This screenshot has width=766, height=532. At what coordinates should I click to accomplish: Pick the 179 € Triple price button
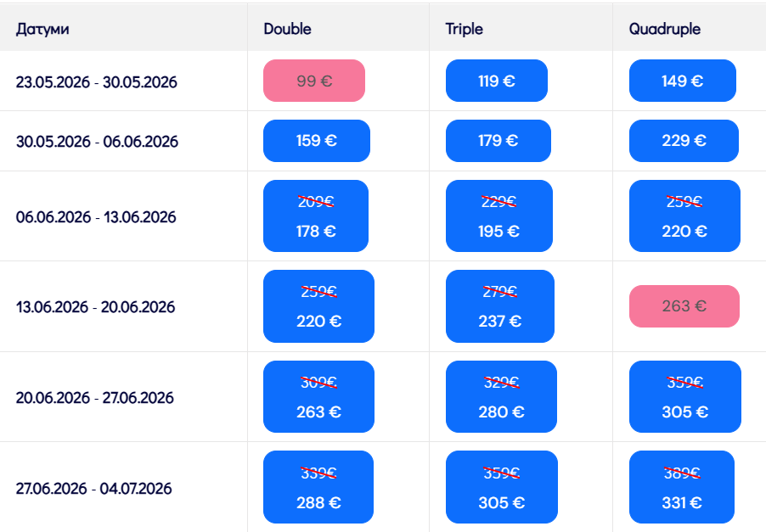tap(498, 141)
